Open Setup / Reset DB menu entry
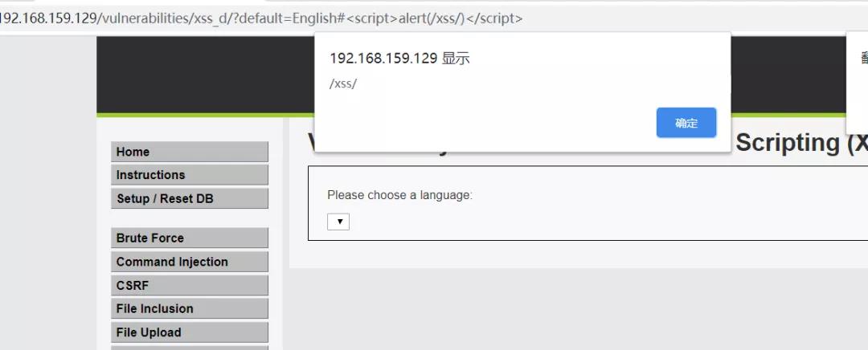Screen dimensions: 868x350 click(x=190, y=198)
